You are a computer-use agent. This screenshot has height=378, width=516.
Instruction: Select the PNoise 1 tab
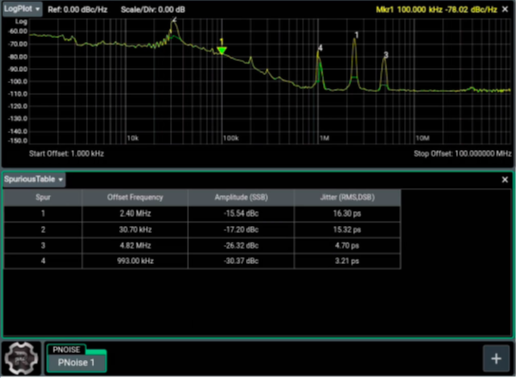[x=76, y=362]
